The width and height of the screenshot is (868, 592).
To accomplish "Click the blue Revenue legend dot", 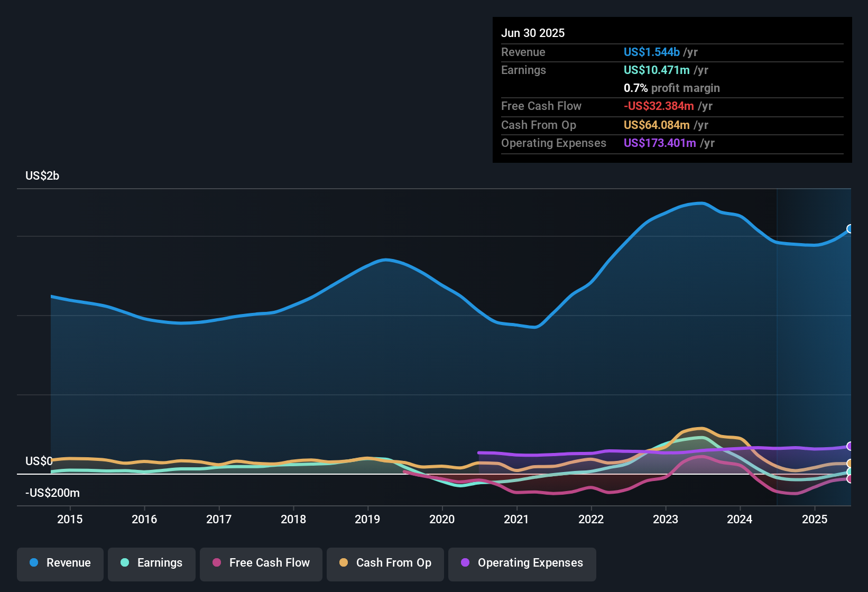I will click(x=34, y=562).
